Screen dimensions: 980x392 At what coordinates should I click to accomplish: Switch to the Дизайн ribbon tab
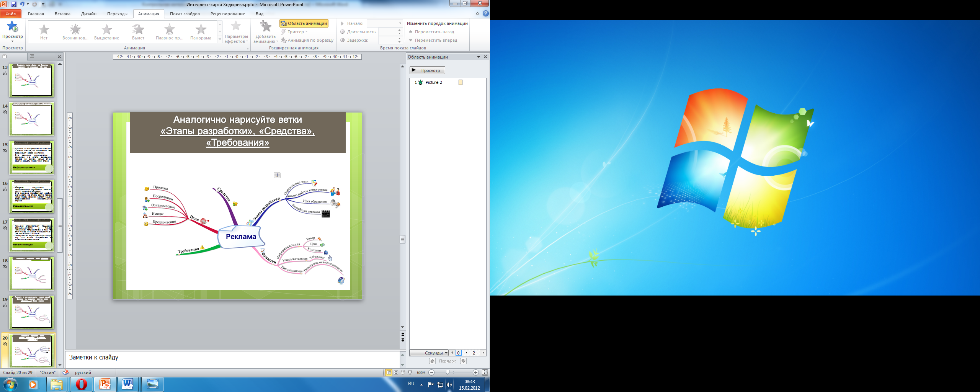(89, 14)
